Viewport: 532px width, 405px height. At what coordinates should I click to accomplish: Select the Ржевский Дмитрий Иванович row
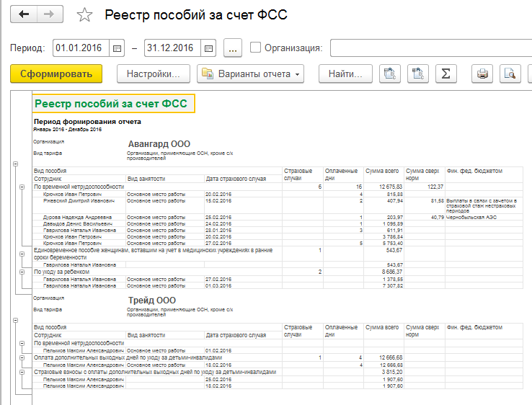click(x=278, y=205)
